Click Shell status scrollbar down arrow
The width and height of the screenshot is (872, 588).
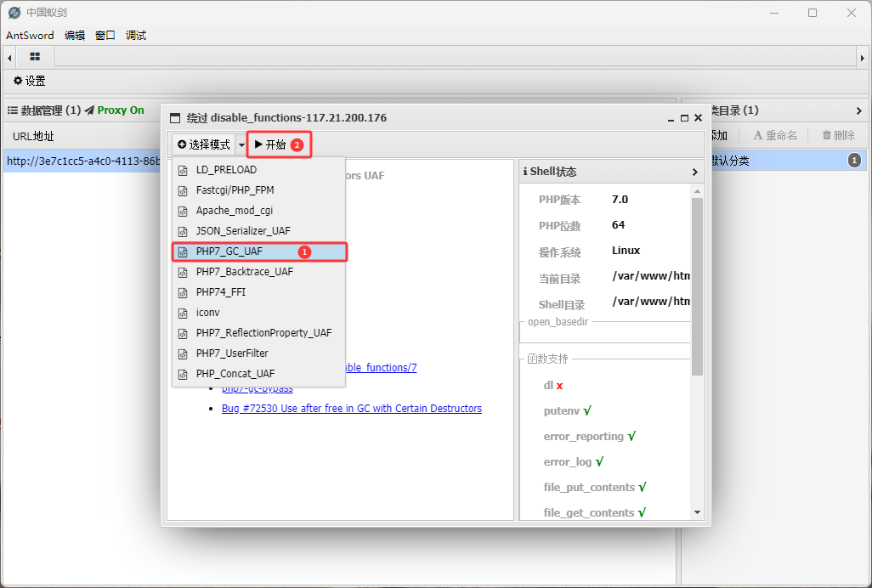click(x=698, y=512)
